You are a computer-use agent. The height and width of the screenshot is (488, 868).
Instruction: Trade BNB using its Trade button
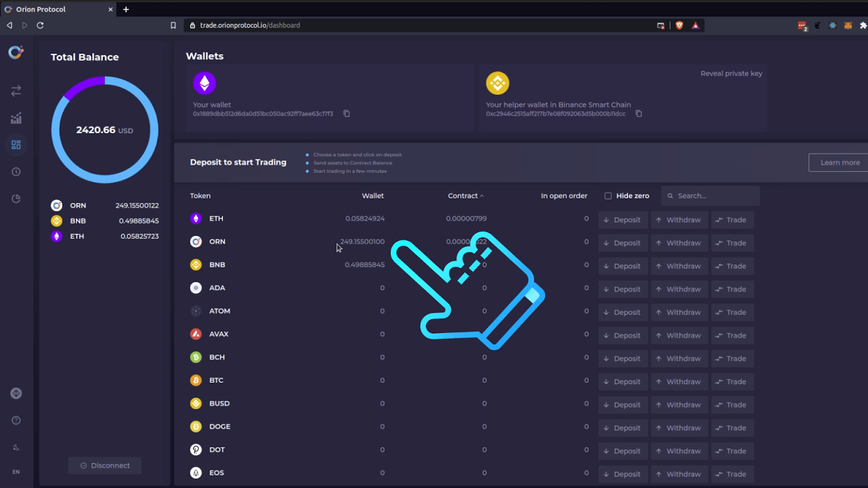tap(732, 266)
